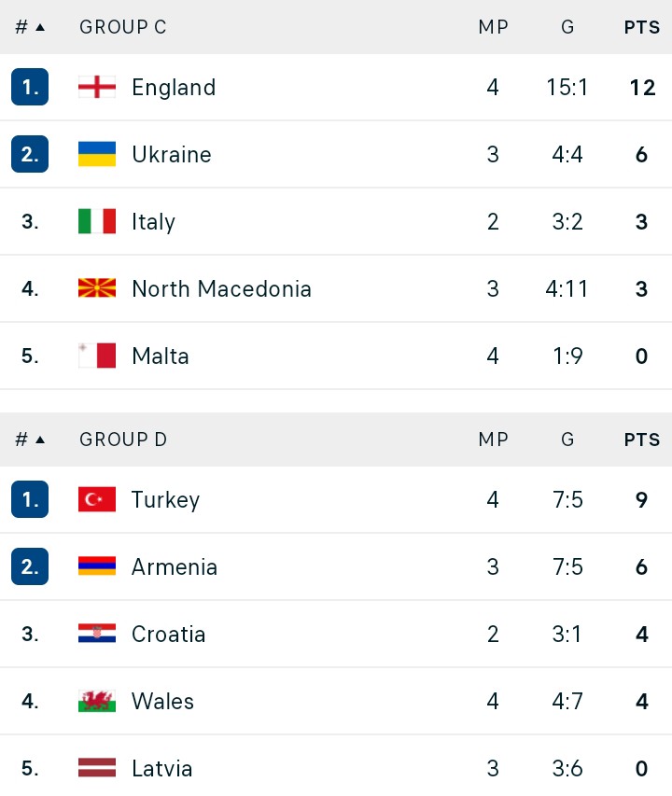
Task: Click England's blue rank 1 badge
Action: pos(30,87)
